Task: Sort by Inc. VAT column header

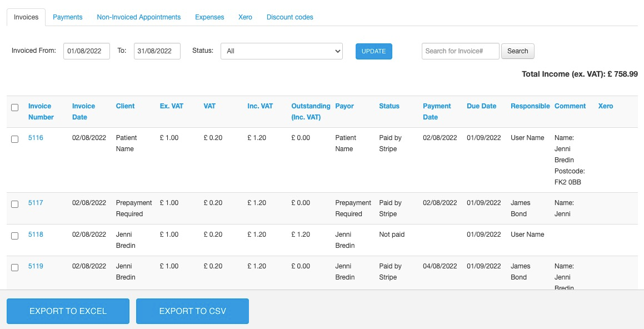Action: coord(260,106)
